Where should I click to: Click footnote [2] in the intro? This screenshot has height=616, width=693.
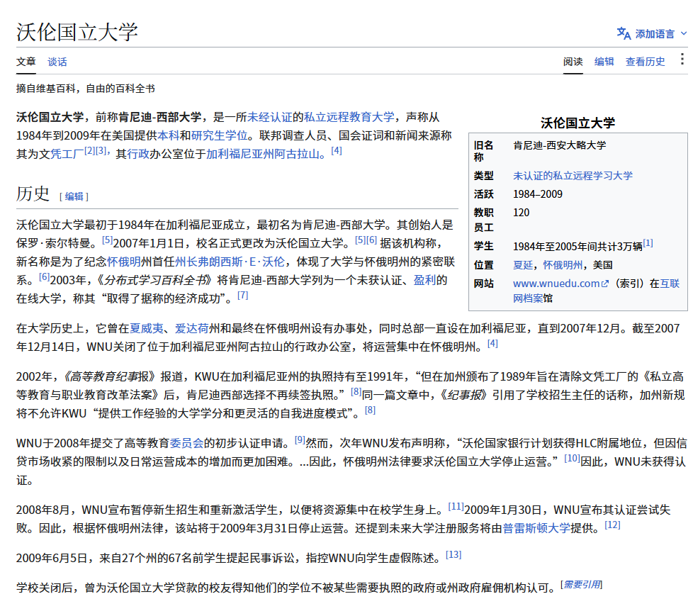(89, 151)
